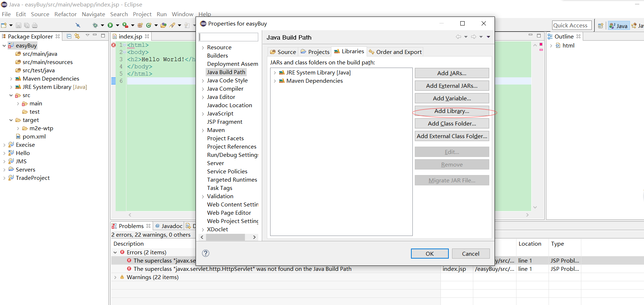Viewport: 644px width, 305px height.
Task: Click the filter text field in Properties dialog
Action: [229, 37]
